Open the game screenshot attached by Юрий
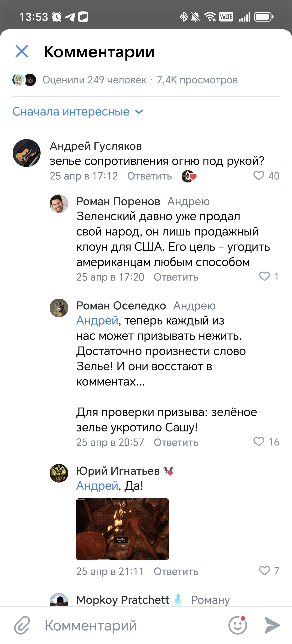This screenshot has width=292, height=644. (122, 529)
